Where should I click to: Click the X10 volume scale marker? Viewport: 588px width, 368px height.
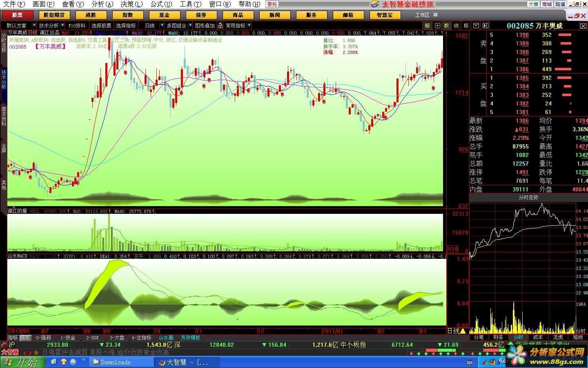(x=453, y=249)
